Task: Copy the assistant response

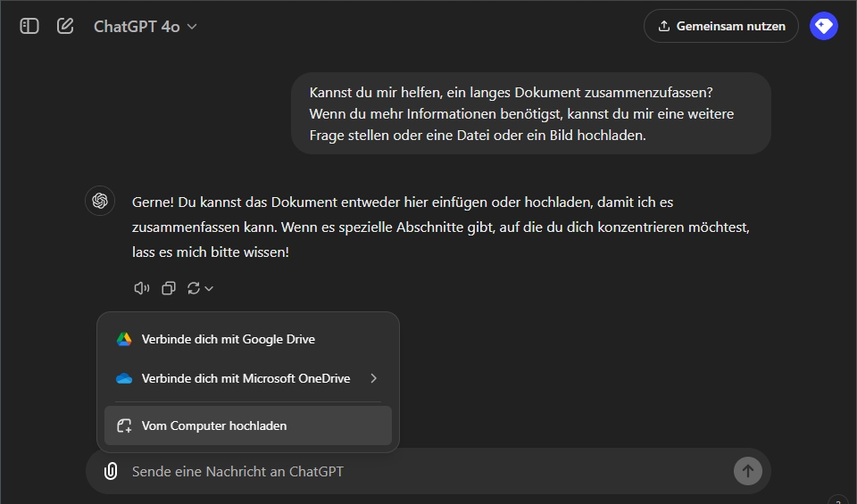Action: click(168, 288)
